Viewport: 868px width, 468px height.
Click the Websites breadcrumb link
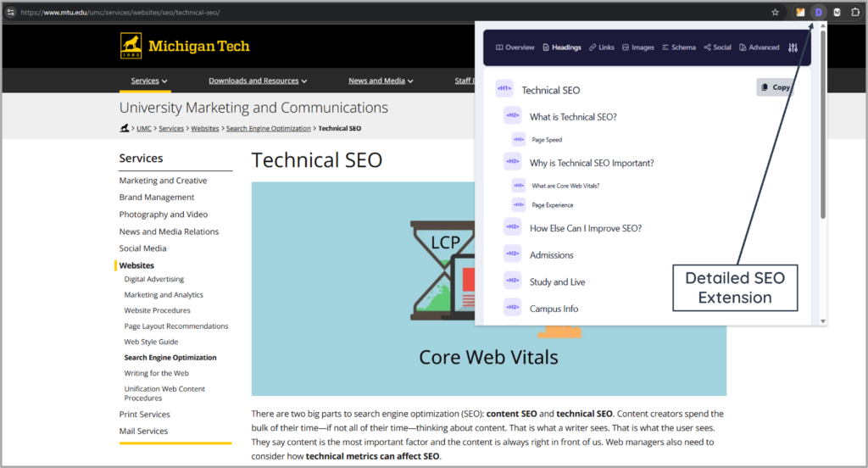click(x=205, y=129)
